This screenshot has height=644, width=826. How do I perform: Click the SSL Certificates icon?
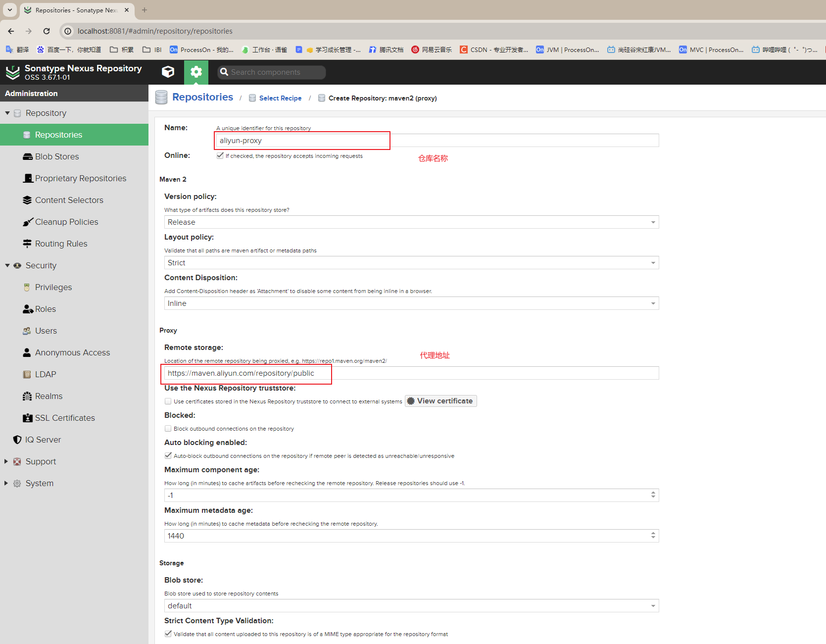(28, 418)
